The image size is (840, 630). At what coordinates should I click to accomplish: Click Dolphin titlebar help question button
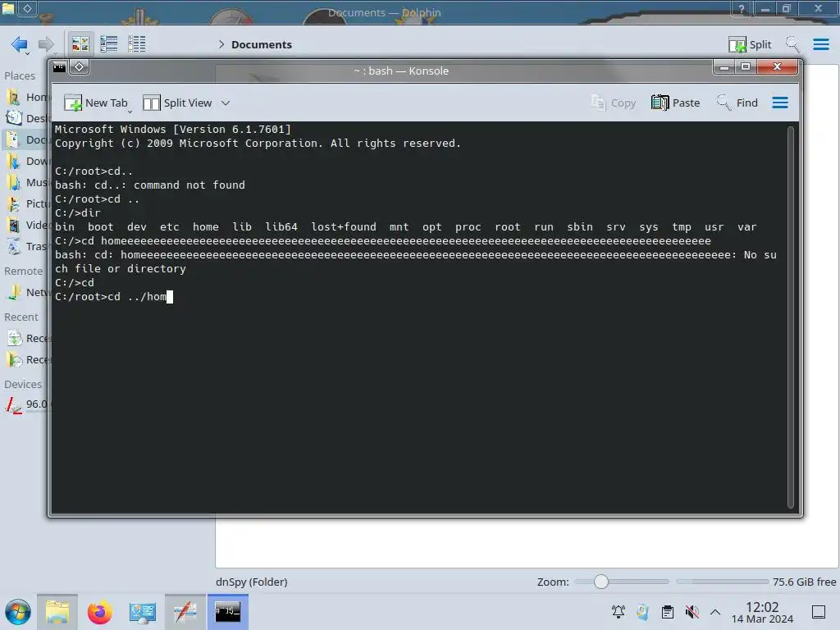(x=742, y=8)
